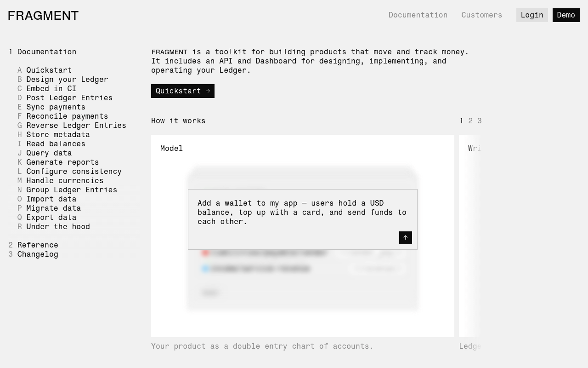This screenshot has width=588, height=368.
Task: Open Documentation in the top navigation
Action: (418, 15)
